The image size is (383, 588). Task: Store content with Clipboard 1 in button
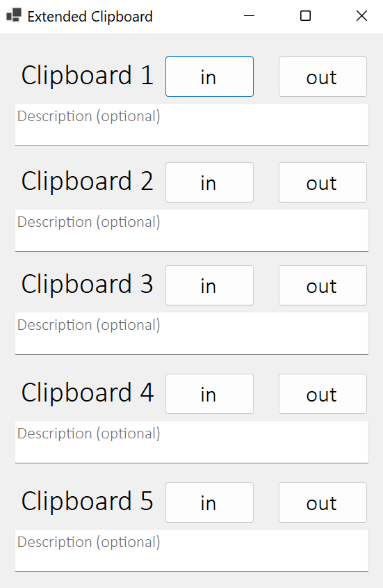pos(209,77)
